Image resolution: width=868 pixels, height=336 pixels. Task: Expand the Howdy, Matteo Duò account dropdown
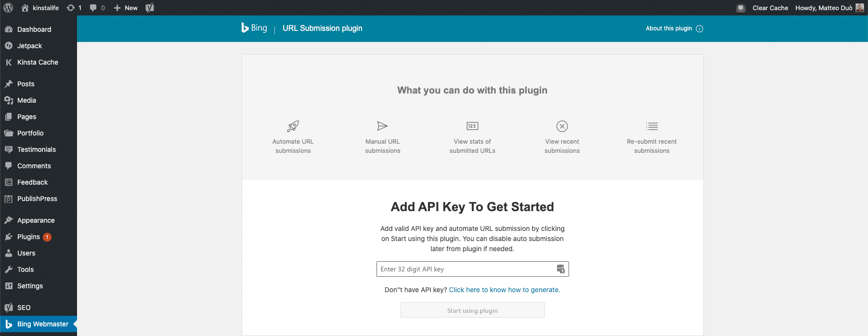(825, 8)
